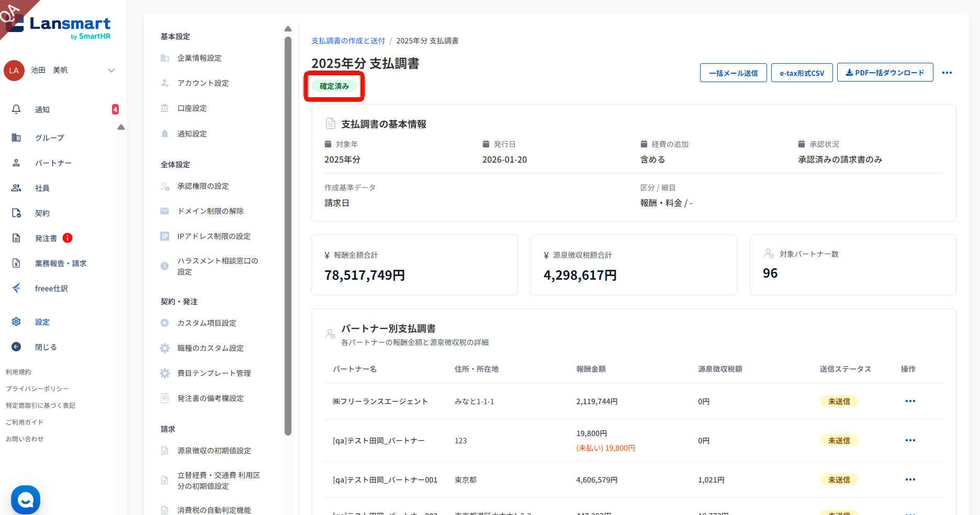Download CSV with e-tax形式CSV button
The width and height of the screenshot is (980, 515).
click(802, 73)
